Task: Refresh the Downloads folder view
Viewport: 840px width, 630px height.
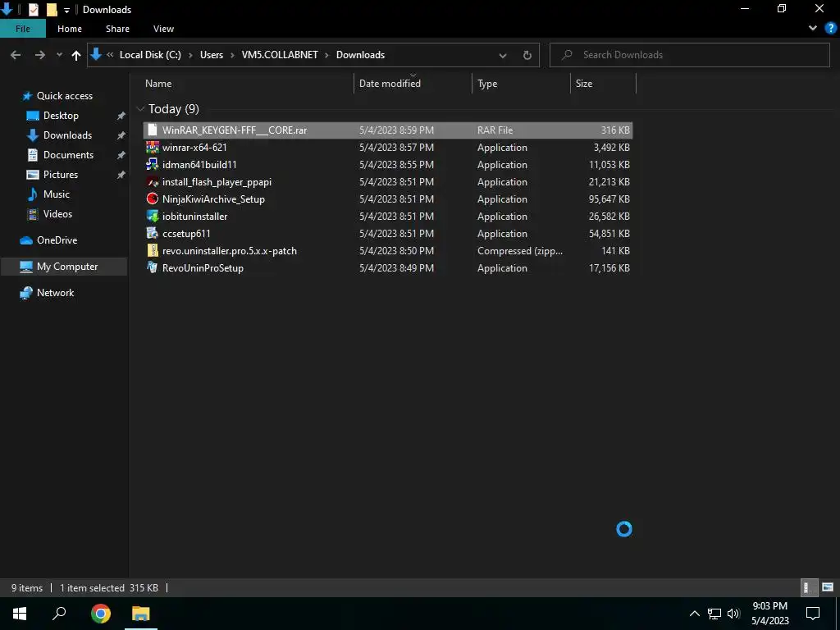Action: coord(527,55)
